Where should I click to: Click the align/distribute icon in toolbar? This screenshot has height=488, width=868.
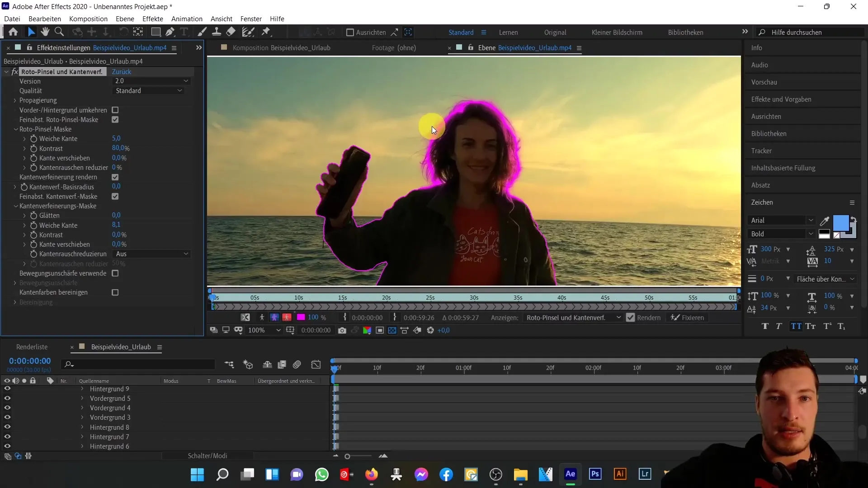point(349,32)
